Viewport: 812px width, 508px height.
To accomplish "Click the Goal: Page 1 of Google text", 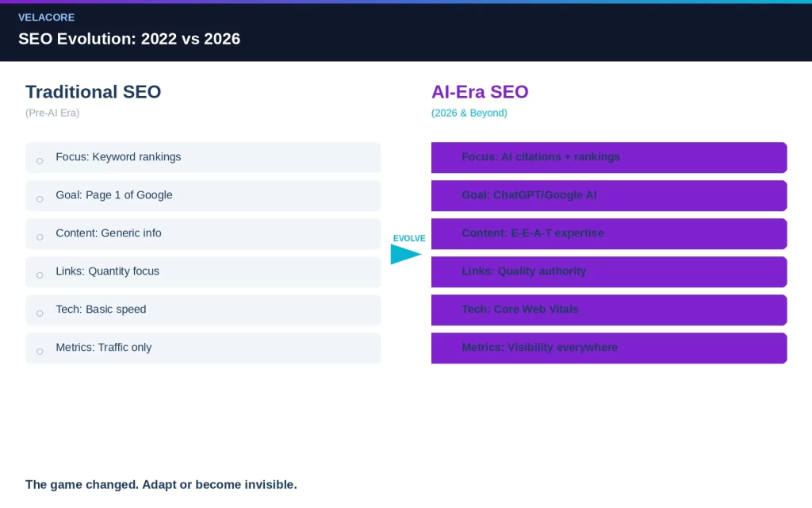I will [x=114, y=195].
